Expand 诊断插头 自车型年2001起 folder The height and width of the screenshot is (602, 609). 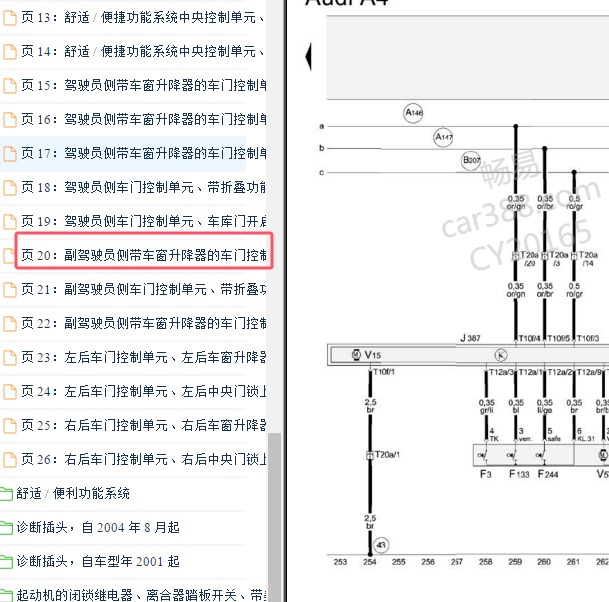[98, 562]
